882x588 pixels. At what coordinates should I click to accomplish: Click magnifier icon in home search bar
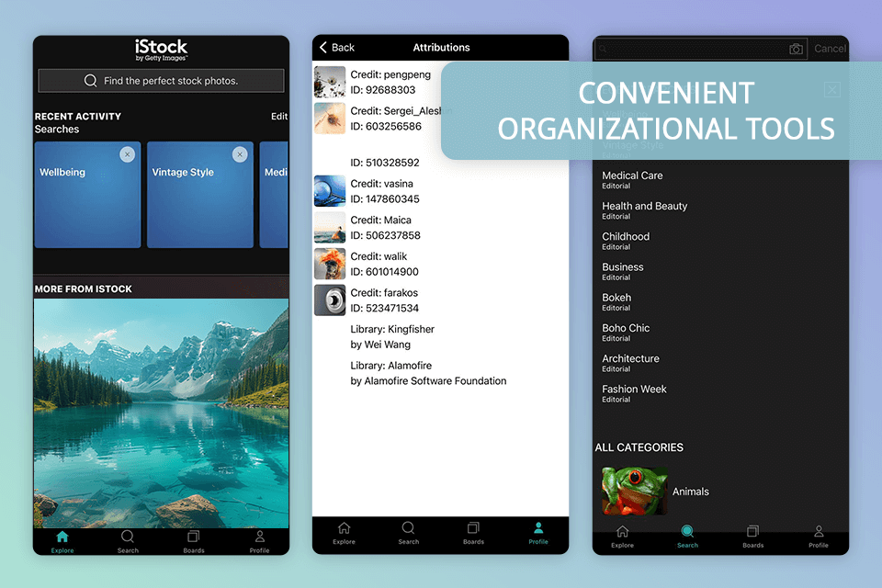pos(91,81)
